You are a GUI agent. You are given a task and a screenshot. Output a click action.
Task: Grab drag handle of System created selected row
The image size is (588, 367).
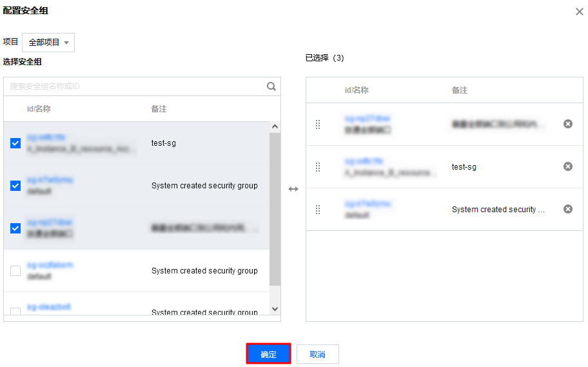[318, 210]
